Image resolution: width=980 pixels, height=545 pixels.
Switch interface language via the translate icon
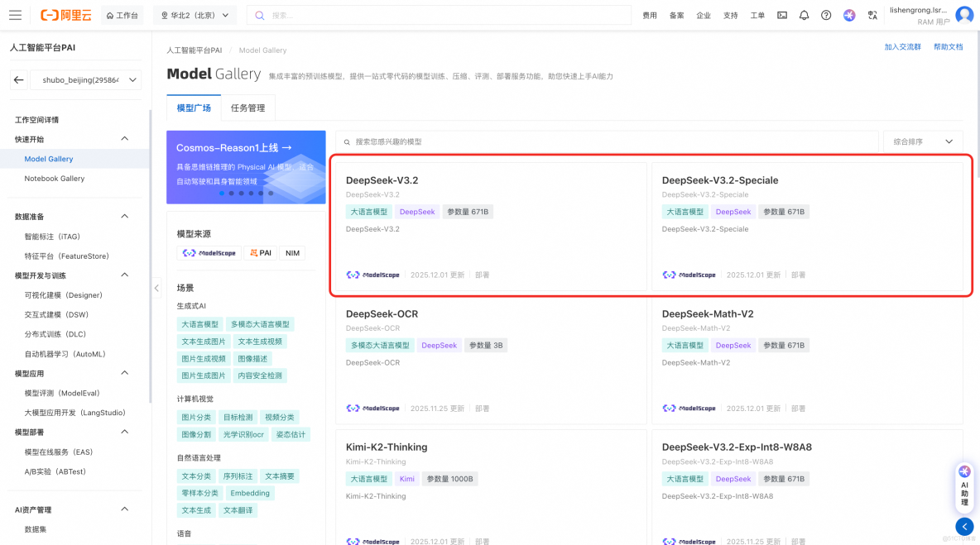coord(871,14)
